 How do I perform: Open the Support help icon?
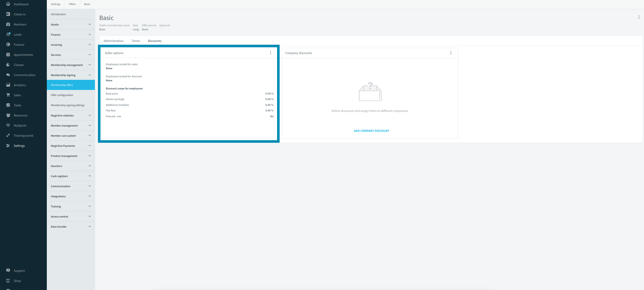point(8,271)
